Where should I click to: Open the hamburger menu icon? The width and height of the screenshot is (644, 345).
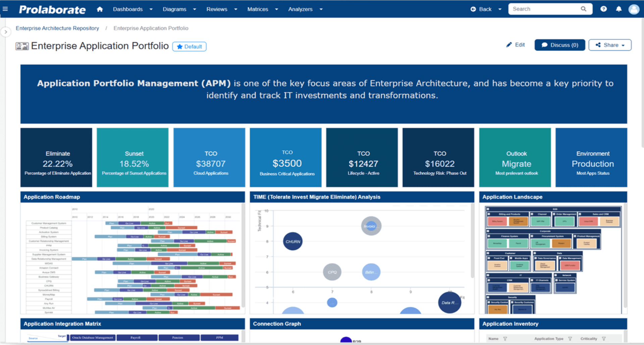(x=5, y=9)
